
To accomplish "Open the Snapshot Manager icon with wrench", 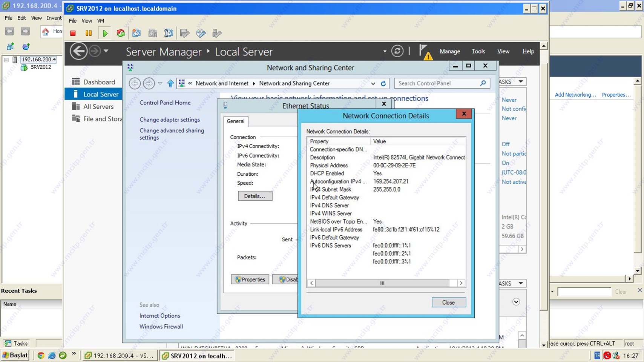I will (169, 33).
